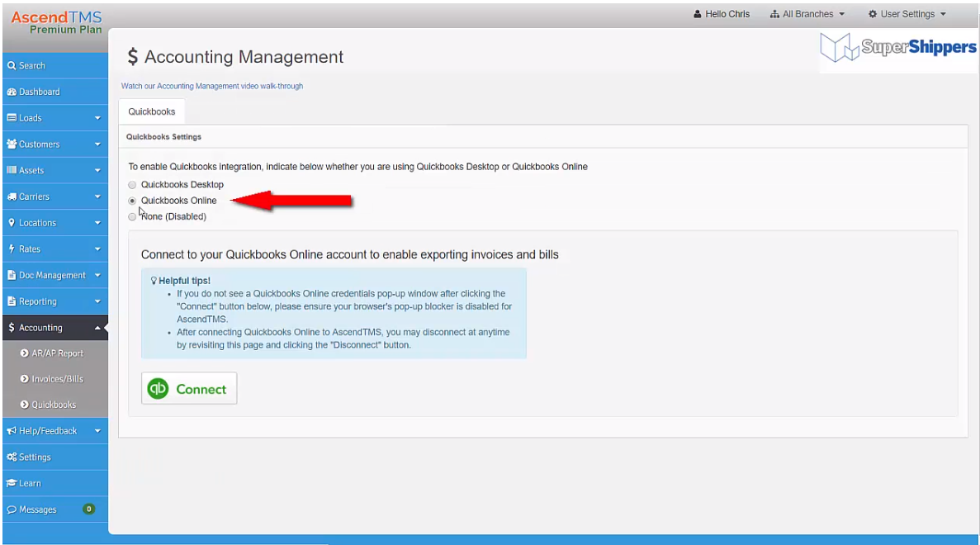980x545 pixels.
Task: Click the Rates lightning bolt icon
Action: (12, 249)
